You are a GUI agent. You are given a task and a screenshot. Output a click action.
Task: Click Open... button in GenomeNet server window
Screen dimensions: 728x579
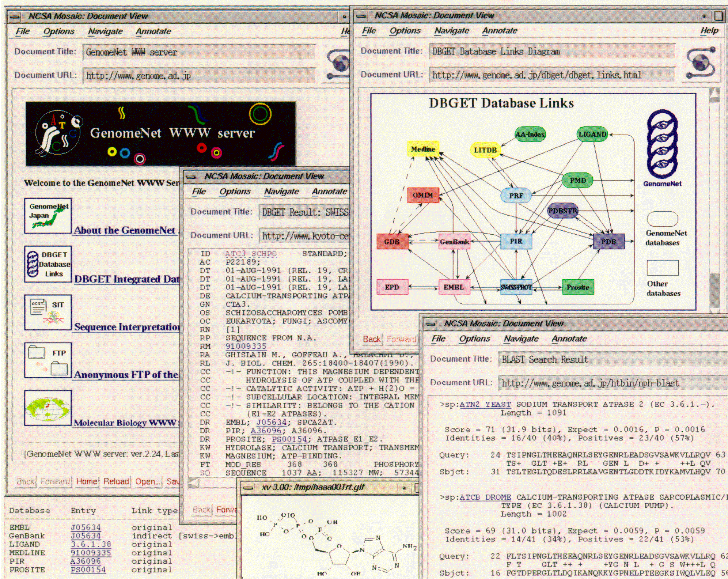pyautogui.click(x=148, y=481)
